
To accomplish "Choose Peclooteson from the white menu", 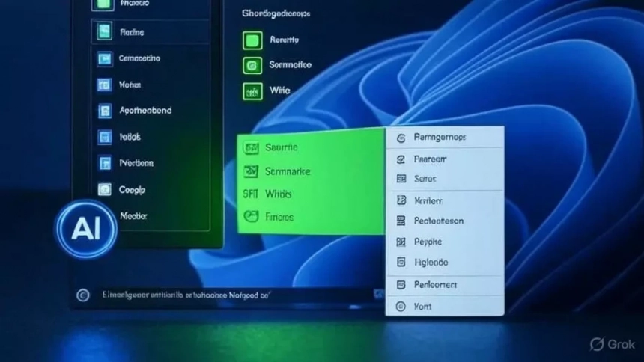I will (438, 221).
